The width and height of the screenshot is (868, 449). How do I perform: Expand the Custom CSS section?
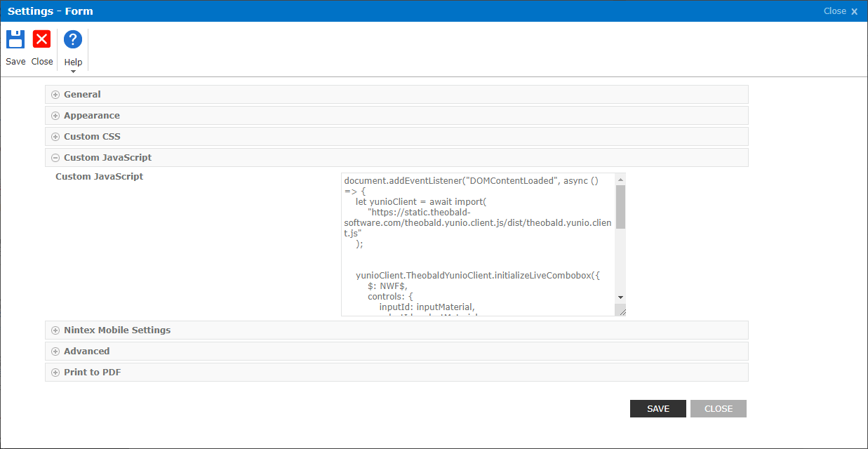coord(91,136)
